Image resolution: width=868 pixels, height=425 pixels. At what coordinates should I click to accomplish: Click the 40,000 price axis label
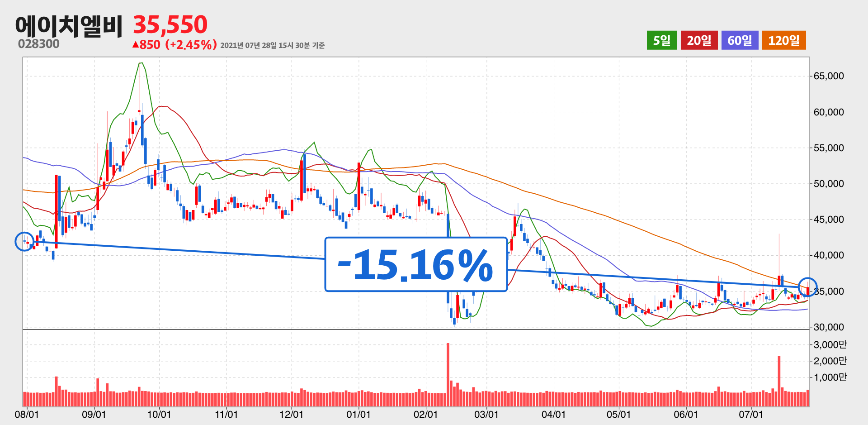(829, 255)
